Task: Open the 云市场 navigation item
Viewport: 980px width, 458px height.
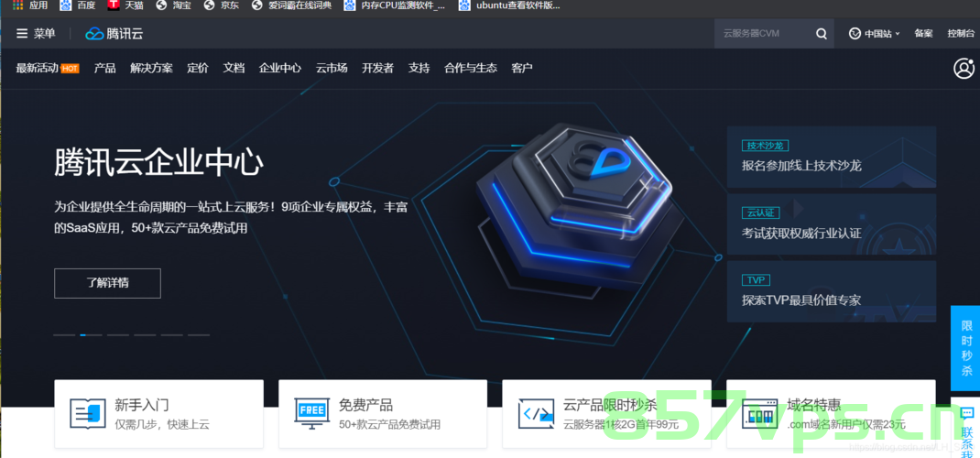Action: [332, 68]
